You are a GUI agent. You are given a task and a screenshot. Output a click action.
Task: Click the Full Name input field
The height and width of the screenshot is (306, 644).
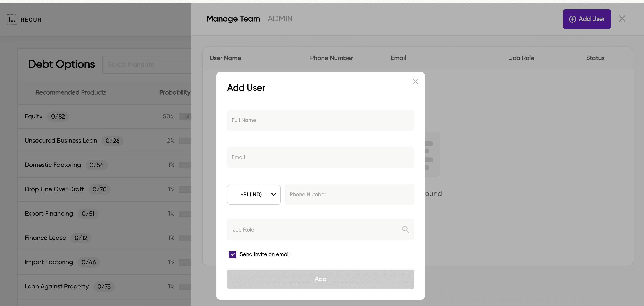[x=320, y=120]
